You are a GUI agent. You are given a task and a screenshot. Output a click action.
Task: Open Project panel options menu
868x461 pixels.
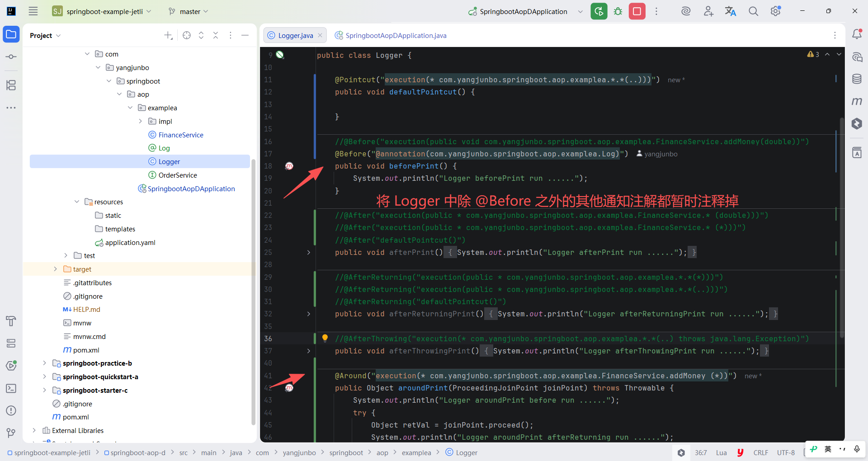(x=231, y=35)
